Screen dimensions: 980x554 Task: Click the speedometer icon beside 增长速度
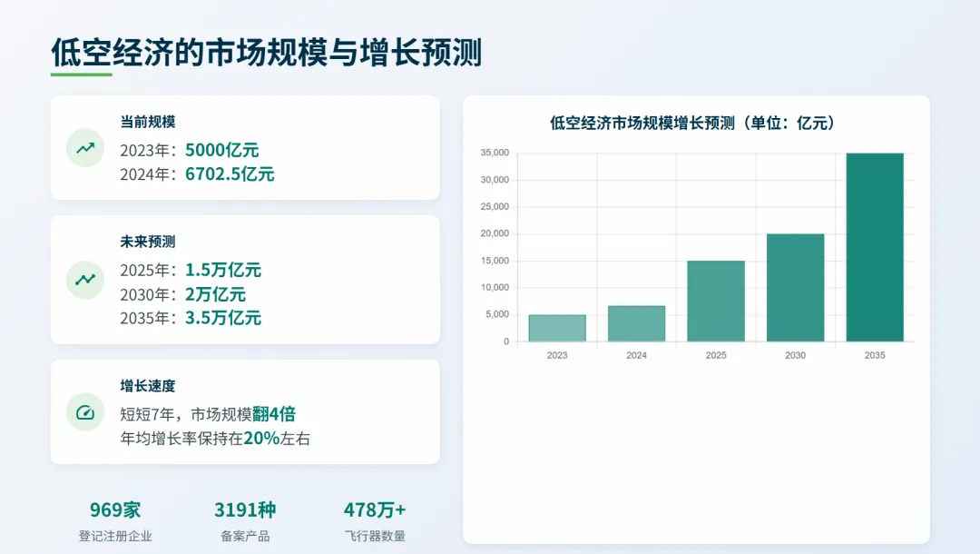85,412
